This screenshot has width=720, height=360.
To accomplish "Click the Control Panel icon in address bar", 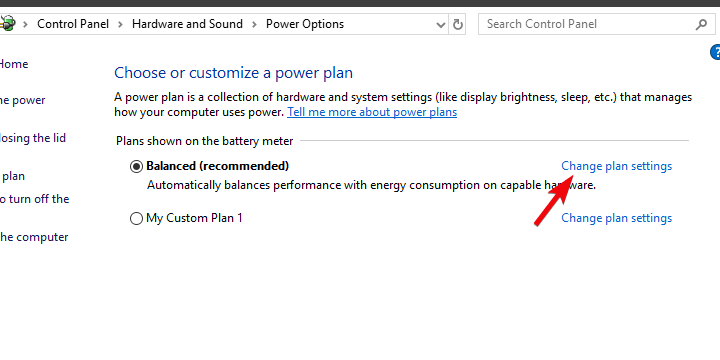I will pyautogui.click(x=7, y=23).
